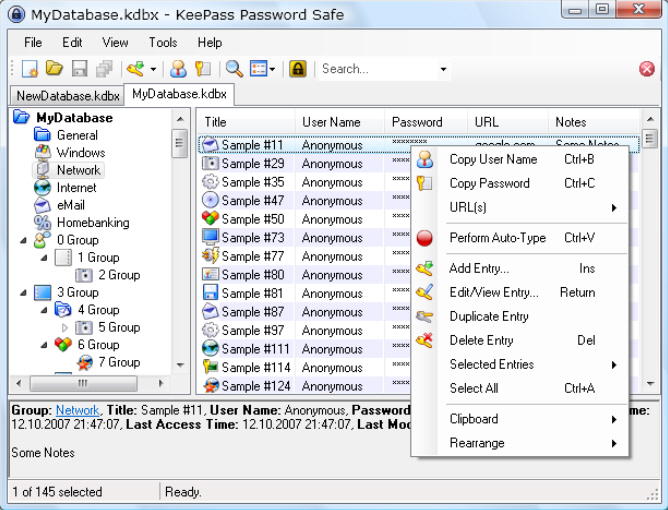Sort by the User Name column header
Screen dimensions: 668x510
(340, 122)
